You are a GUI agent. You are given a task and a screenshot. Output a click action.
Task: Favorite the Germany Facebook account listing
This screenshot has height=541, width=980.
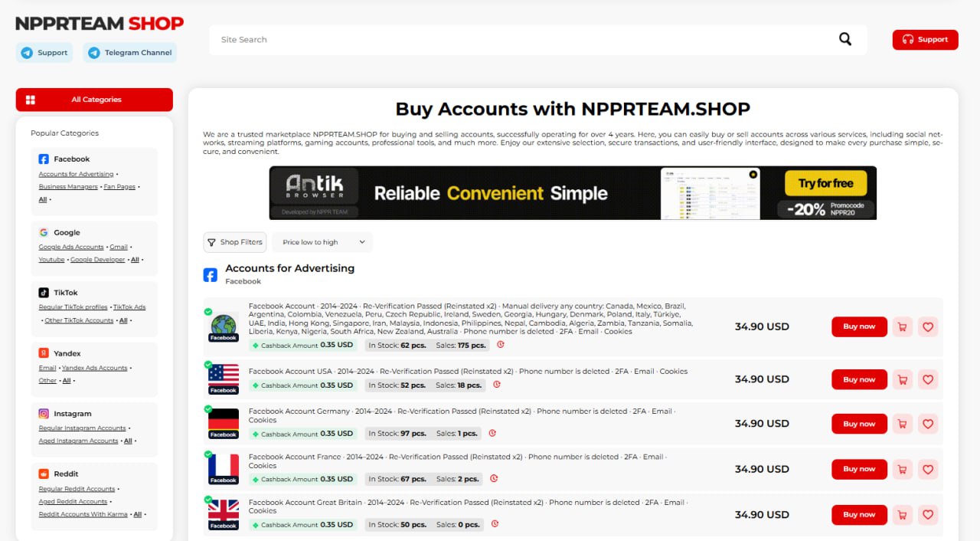[928, 424]
